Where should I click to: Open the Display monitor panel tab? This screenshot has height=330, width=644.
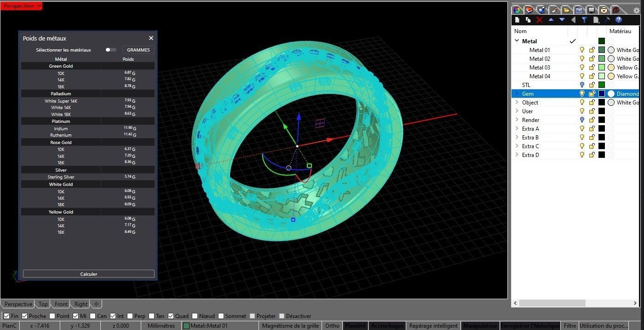click(x=592, y=10)
